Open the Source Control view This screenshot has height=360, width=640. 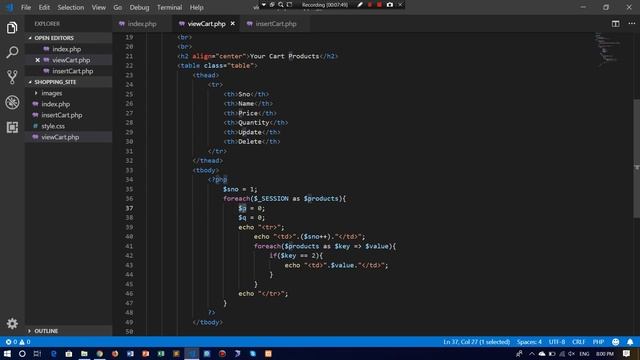click(x=12, y=77)
